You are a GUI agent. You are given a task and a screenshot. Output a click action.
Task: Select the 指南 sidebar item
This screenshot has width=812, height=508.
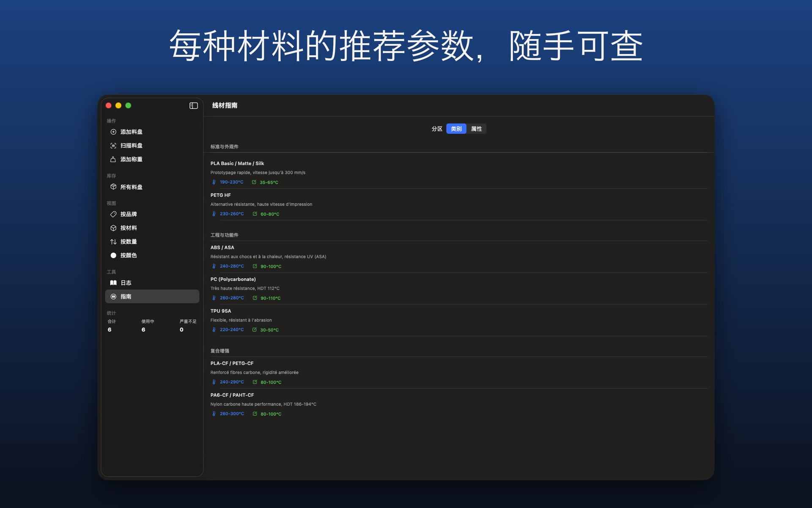click(152, 296)
